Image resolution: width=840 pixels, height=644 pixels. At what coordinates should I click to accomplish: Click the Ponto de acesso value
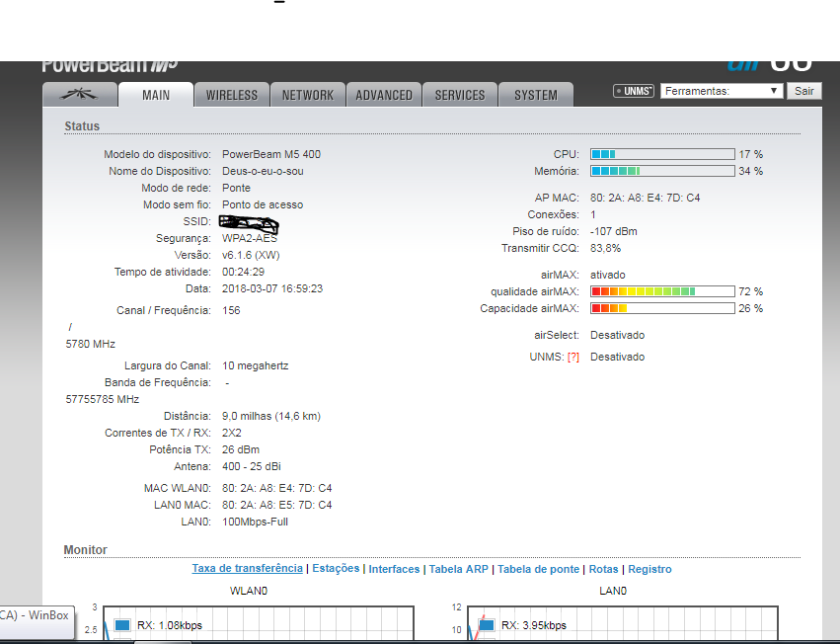[x=263, y=204]
